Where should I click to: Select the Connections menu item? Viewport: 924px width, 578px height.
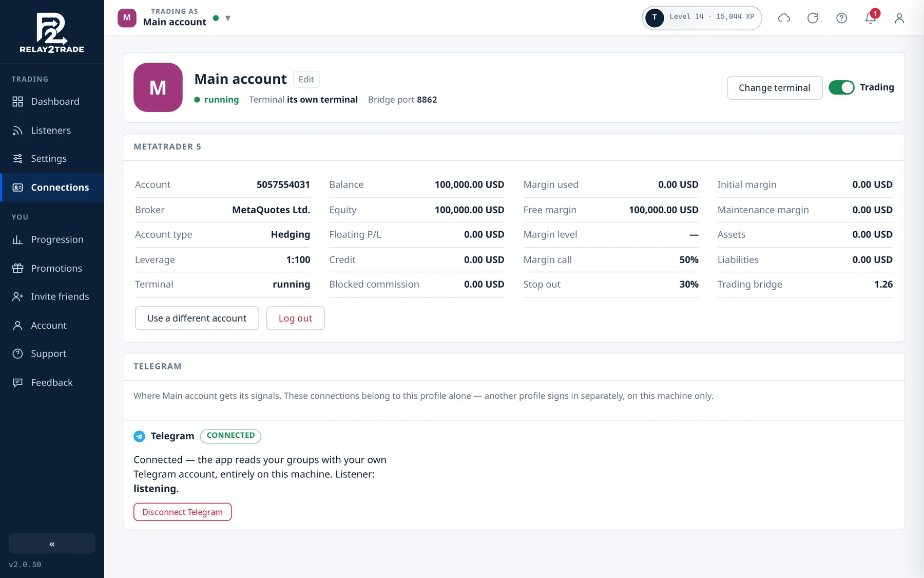click(x=52, y=188)
